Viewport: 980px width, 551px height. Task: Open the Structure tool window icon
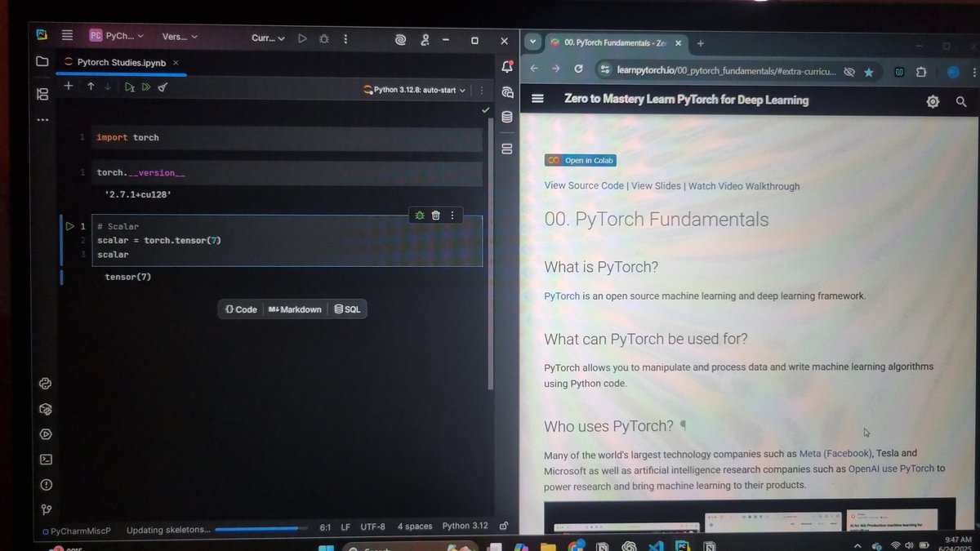coord(42,95)
